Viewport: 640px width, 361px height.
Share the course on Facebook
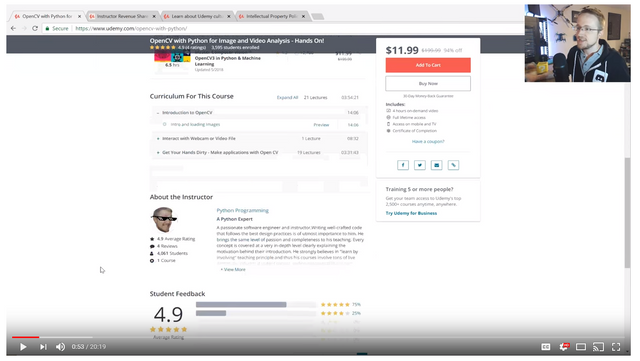pos(403,165)
